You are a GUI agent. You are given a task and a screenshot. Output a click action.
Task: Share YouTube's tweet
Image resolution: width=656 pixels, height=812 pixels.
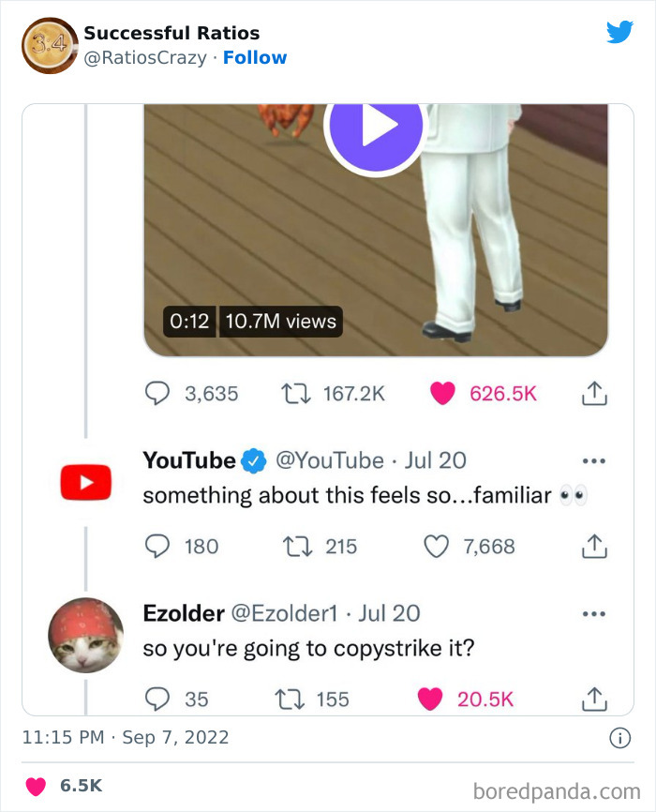click(x=595, y=546)
